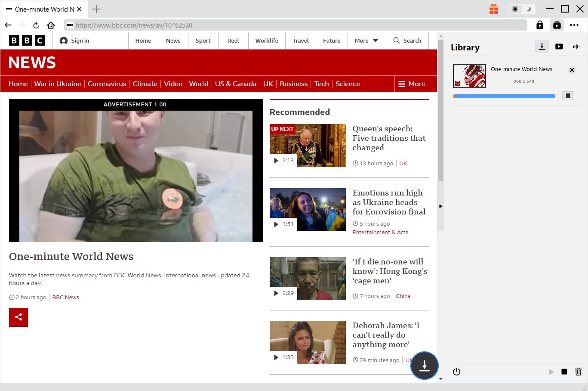Click the floating download button over the page
Screen dimensions: 588x391
[424, 366]
